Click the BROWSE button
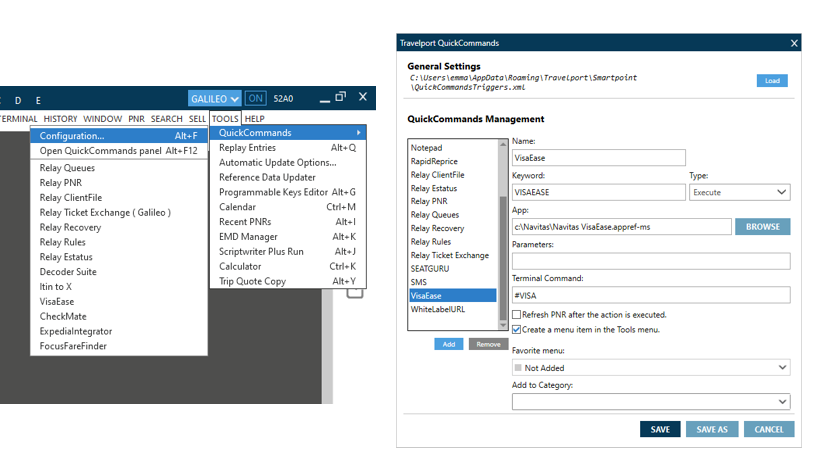The height and width of the screenshot is (471, 826). coord(762,227)
